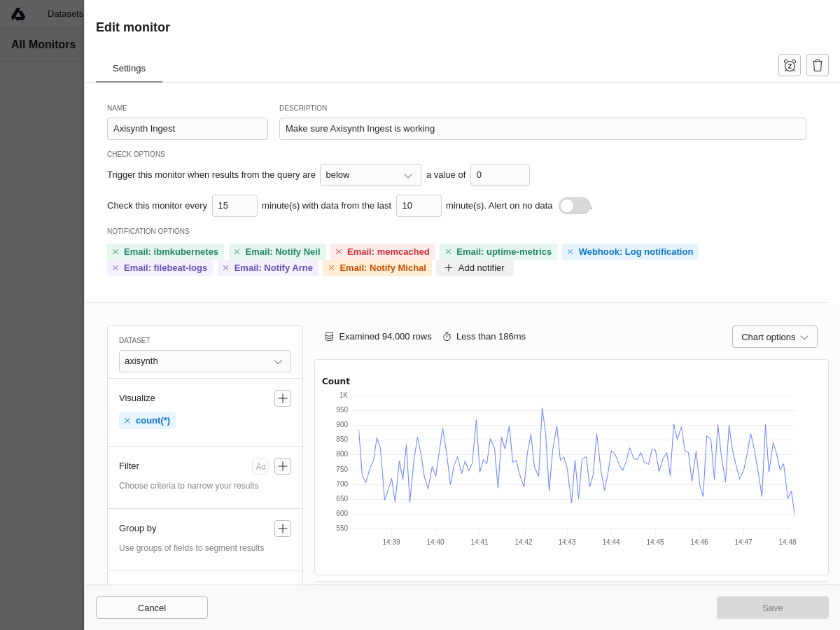Click the Group by plus icon
This screenshot has height=630, width=840.
click(x=283, y=528)
